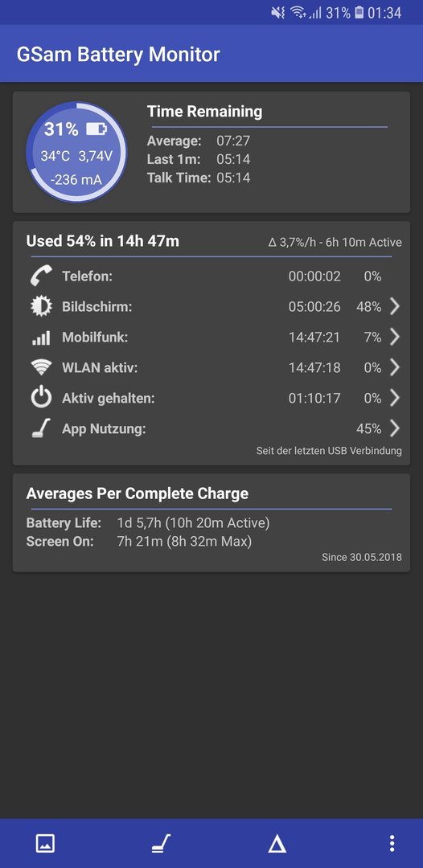Tap the Wi-Fi icon beside WLAN aktiv
Screen dimensions: 423x868
coord(41,367)
